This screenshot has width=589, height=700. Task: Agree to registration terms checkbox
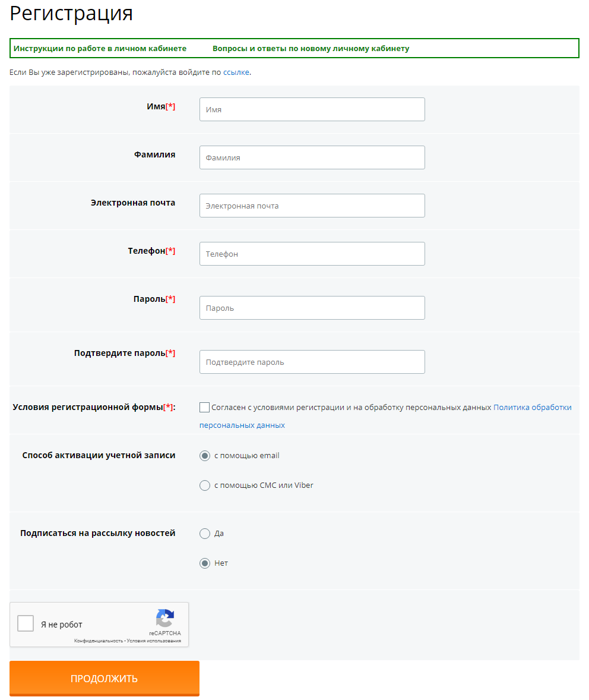click(x=204, y=408)
